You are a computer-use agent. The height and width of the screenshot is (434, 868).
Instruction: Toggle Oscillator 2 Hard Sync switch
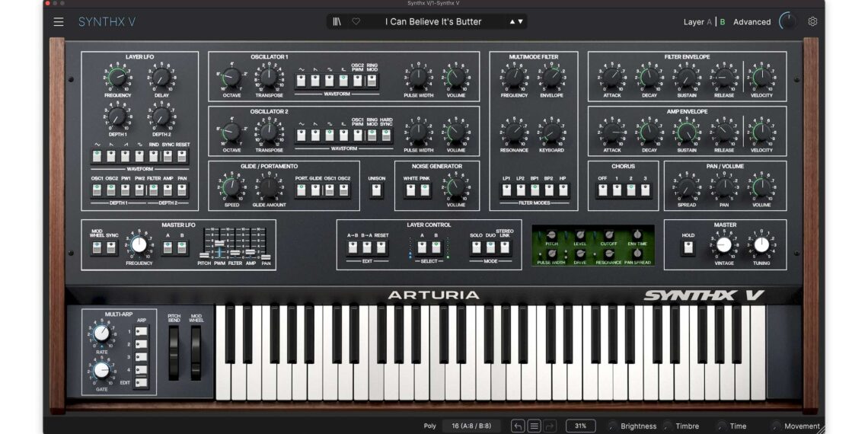(386, 136)
